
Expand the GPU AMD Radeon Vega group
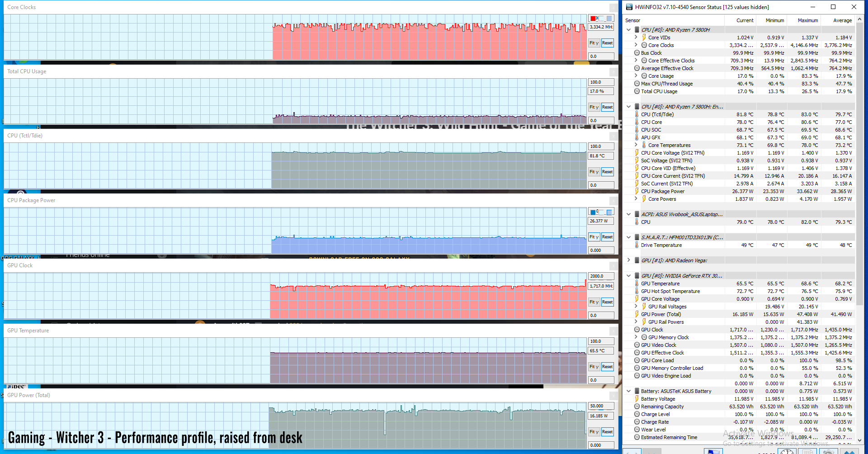(628, 260)
